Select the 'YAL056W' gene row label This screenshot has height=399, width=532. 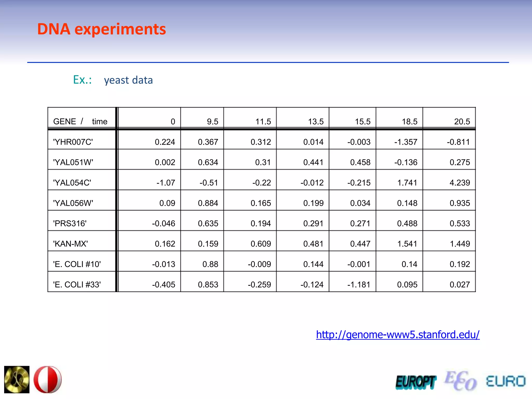click(73, 203)
